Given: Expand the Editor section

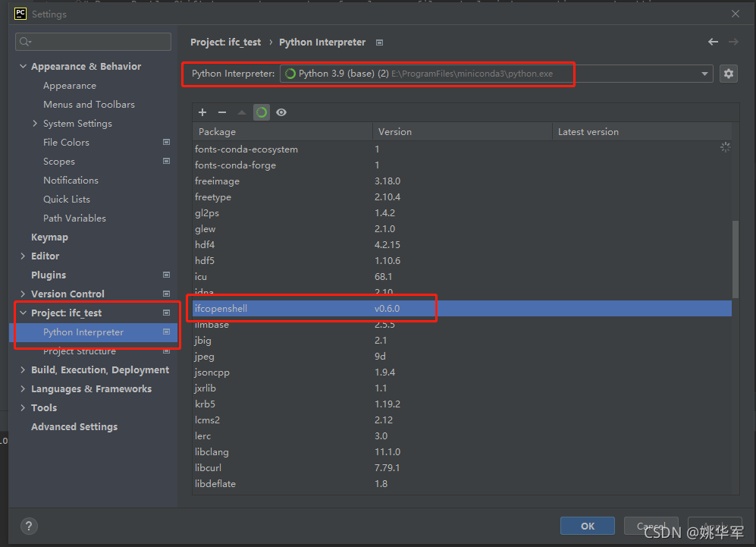Looking at the screenshot, I should (x=23, y=256).
